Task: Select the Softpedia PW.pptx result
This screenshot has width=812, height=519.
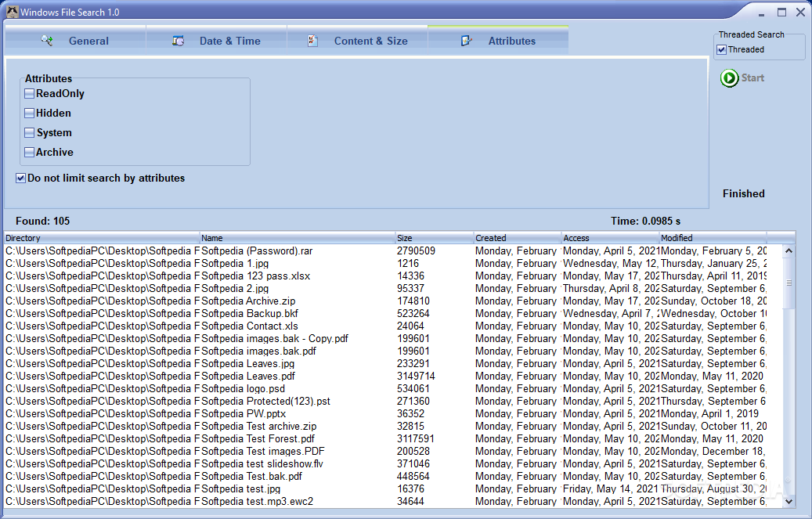Action: [x=386, y=413]
